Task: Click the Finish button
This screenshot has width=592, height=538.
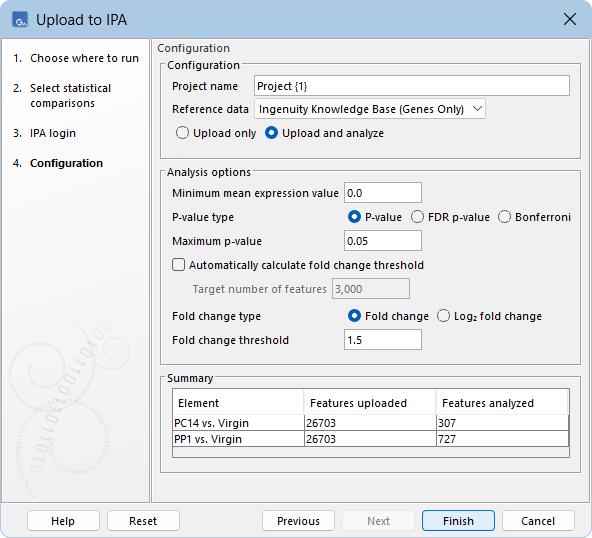Action: 458,521
